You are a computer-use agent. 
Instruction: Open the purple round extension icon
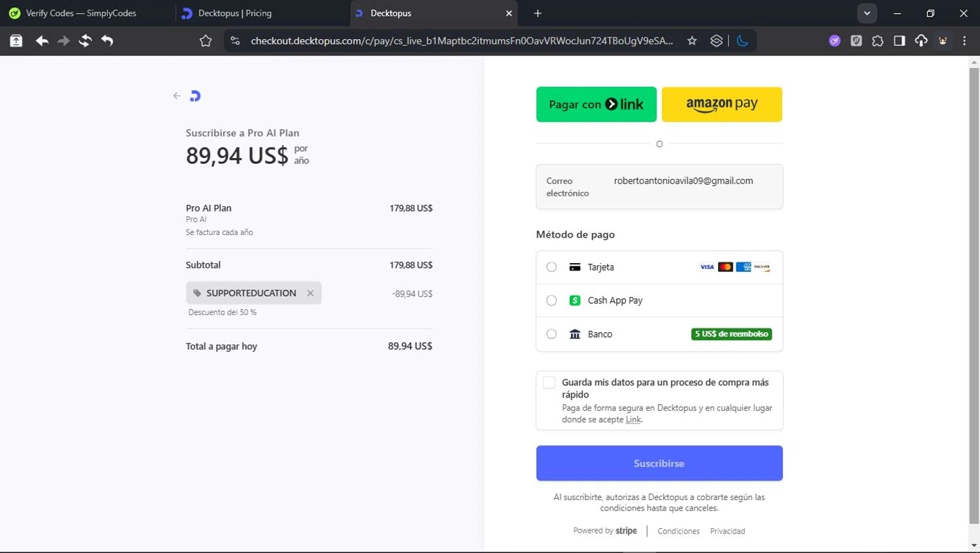(835, 41)
